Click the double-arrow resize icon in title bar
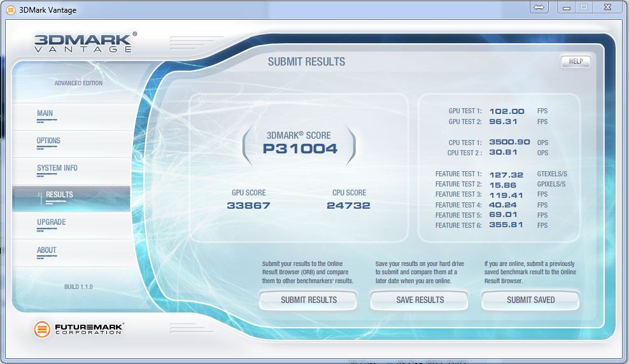The width and height of the screenshot is (629, 364). point(539,7)
